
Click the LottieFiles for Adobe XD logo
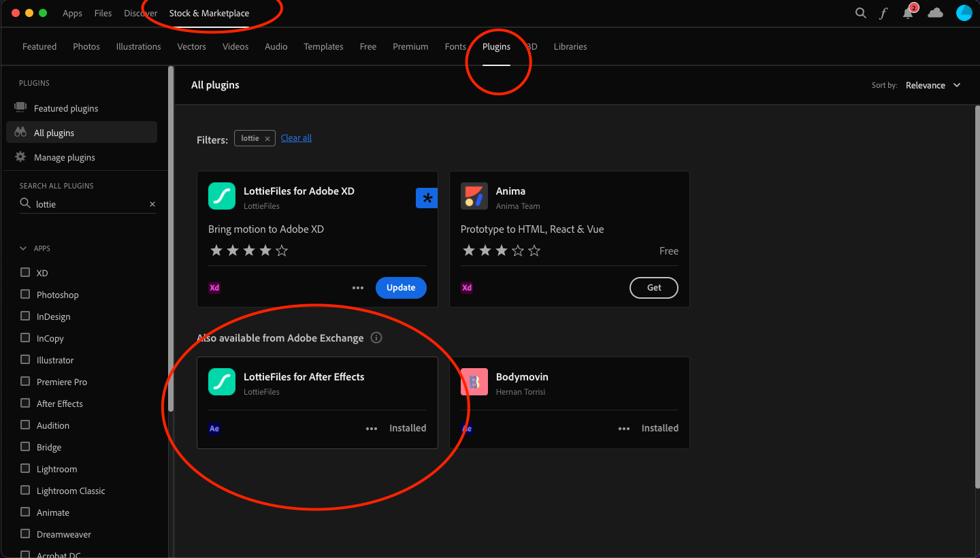[x=222, y=196]
